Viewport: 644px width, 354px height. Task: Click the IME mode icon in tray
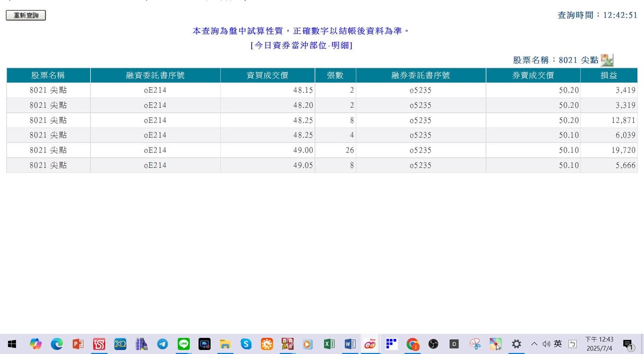573,344
